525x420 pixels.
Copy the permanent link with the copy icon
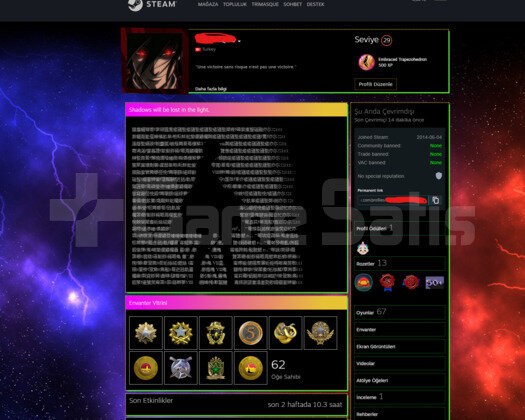click(436, 200)
